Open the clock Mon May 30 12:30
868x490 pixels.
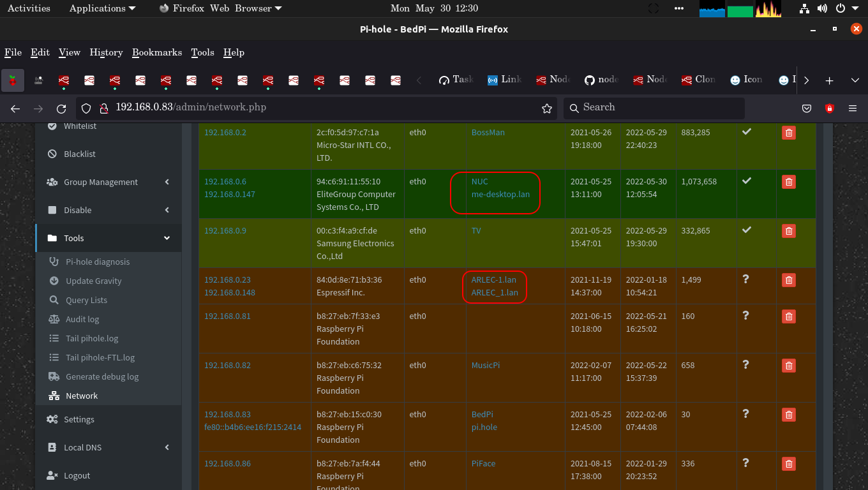pyautogui.click(x=434, y=8)
